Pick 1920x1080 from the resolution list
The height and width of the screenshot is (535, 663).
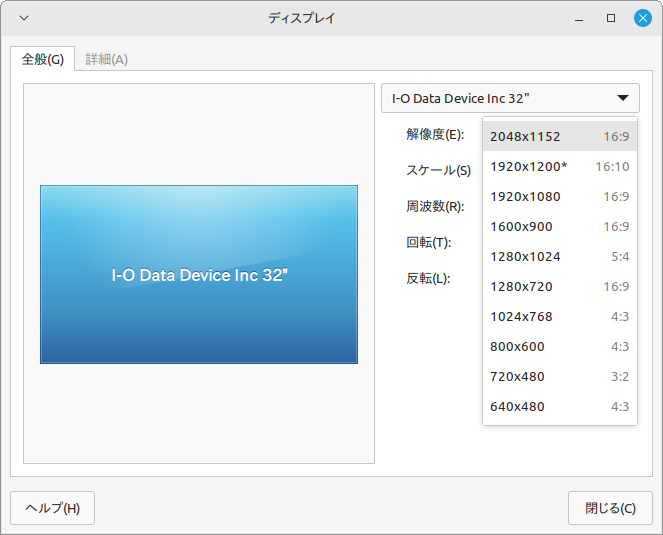559,196
